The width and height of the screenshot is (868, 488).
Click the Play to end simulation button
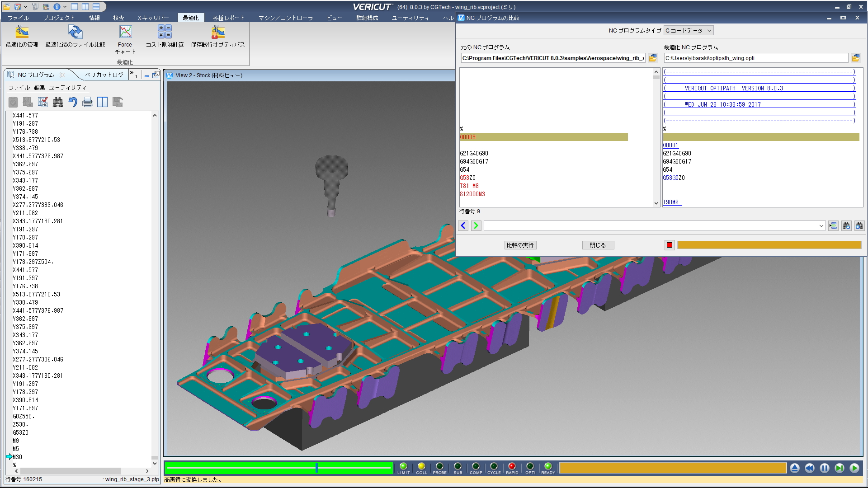pos(854,468)
